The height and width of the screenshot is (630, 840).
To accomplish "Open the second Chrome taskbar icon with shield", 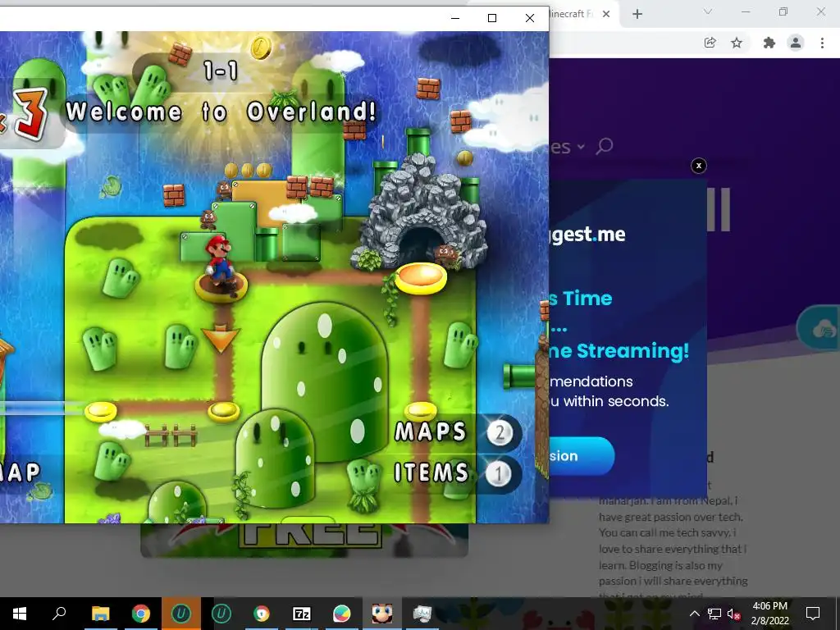I will (262, 614).
